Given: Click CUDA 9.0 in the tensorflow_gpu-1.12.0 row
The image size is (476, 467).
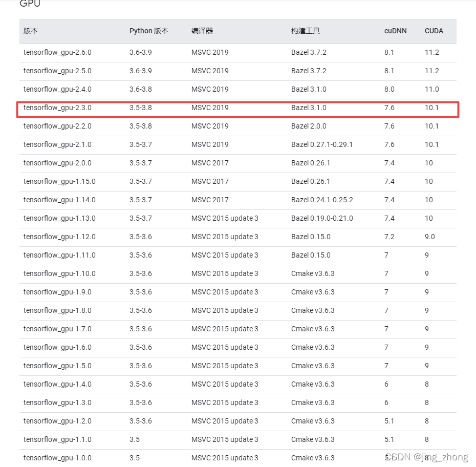Looking at the screenshot, I should coord(429,237).
